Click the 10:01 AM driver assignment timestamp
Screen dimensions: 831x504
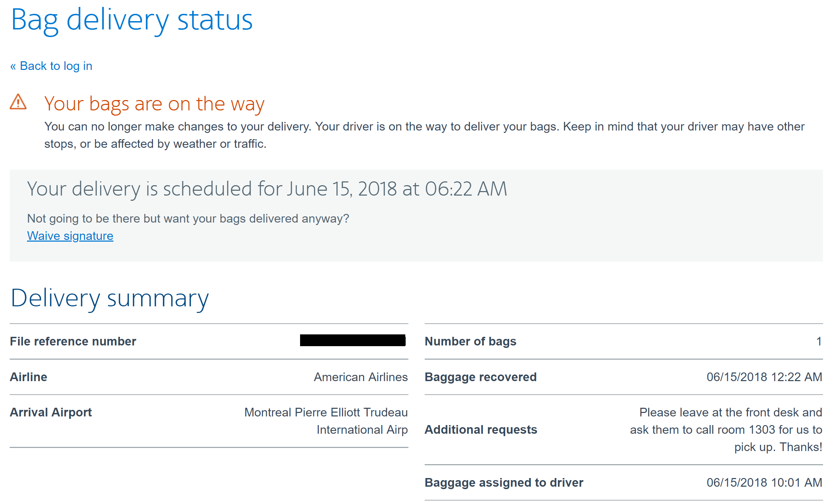[764, 483]
